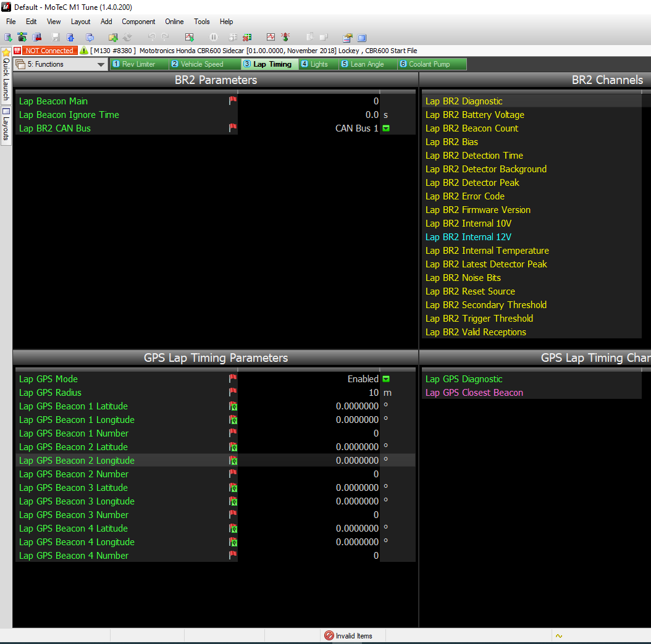Select the Lap BR2 Trigger Threshold channel
651x644 pixels.
[x=532, y=318]
